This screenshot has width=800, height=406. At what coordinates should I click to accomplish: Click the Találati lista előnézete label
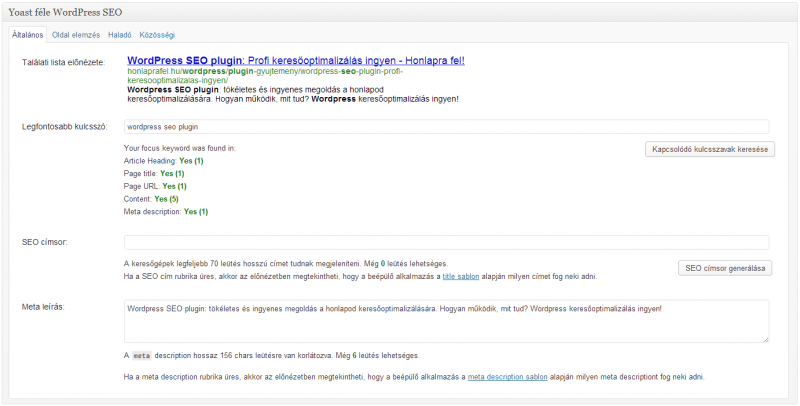[x=62, y=62]
